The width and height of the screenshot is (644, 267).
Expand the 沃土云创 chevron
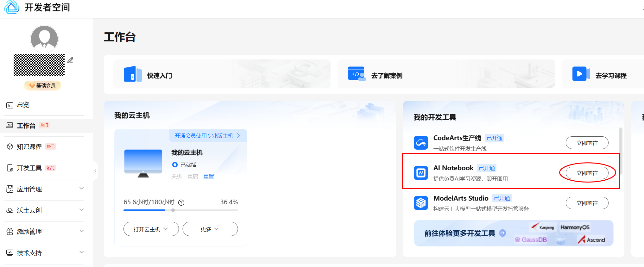pyautogui.click(x=82, y=210)
